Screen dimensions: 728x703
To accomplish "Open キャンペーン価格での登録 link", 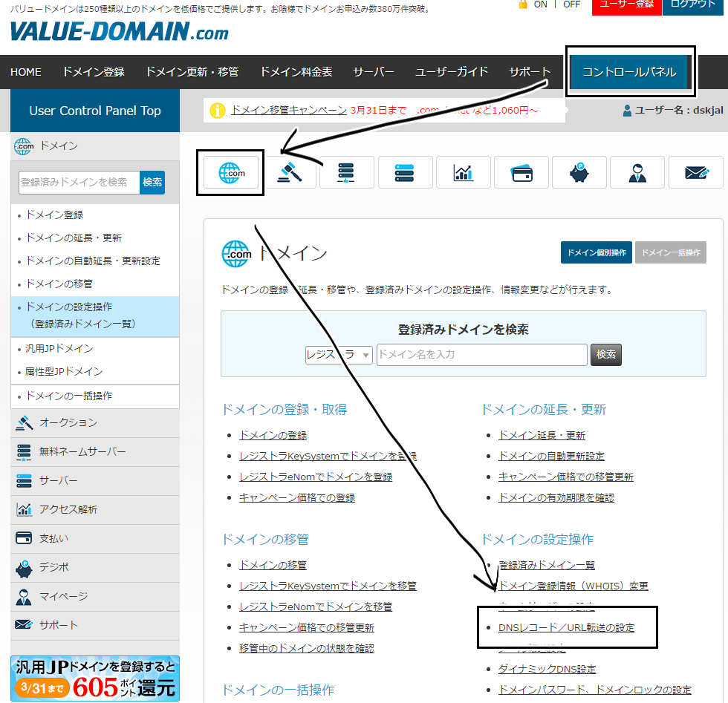I will tap(297, 498).
